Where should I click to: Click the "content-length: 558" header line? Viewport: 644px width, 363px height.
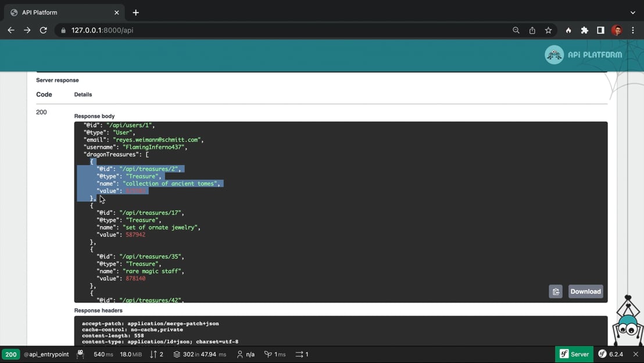click(113, 336)
